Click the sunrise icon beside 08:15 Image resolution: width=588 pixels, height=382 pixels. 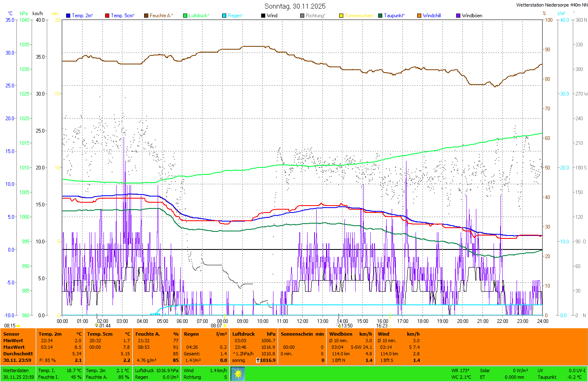pos(18,326)
